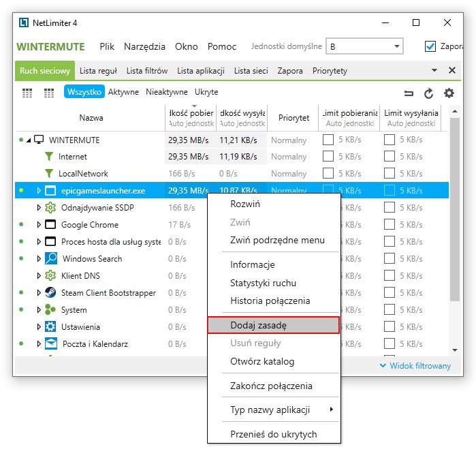Click the Google Chrome app icon

tap(50, 224)
